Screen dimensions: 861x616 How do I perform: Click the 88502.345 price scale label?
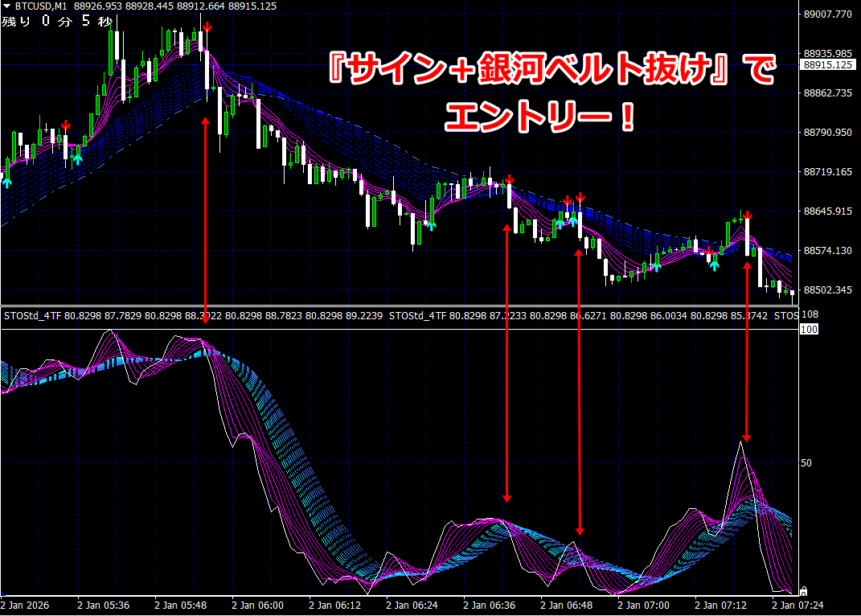(x=827, y=290)
